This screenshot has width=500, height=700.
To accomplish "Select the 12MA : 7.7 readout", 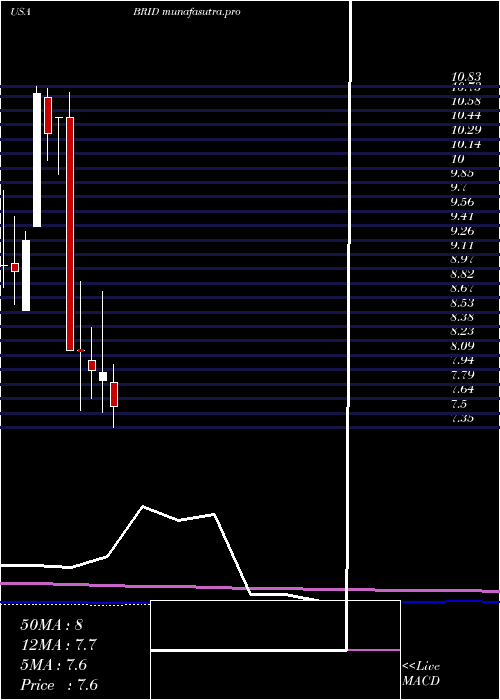I will (58, 645).
